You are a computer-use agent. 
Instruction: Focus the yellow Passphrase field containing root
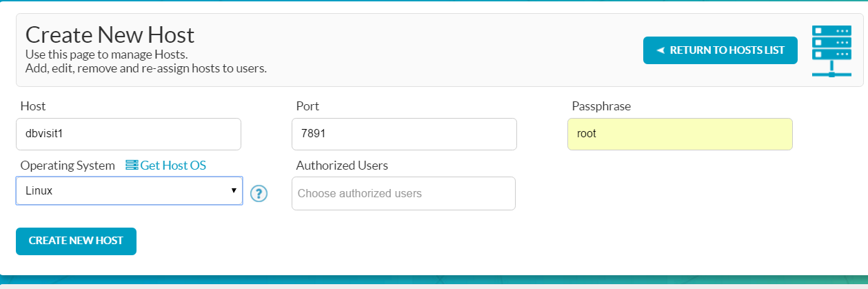[680, 134]
